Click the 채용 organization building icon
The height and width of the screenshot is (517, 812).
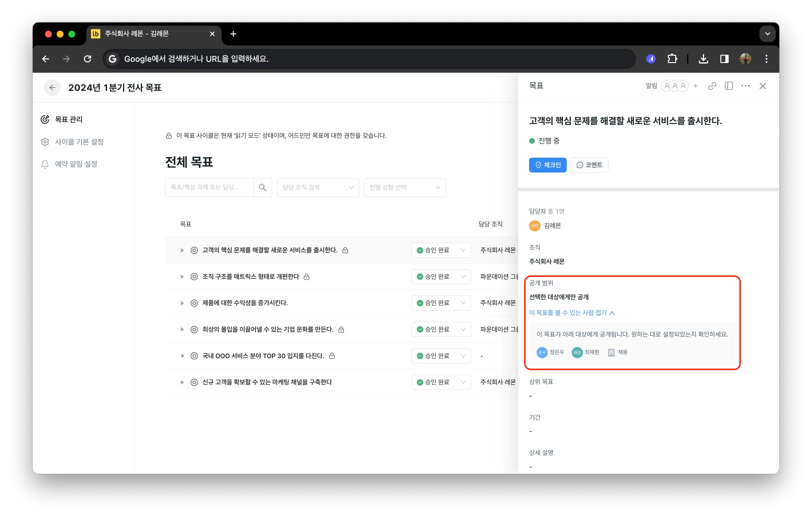611,353
